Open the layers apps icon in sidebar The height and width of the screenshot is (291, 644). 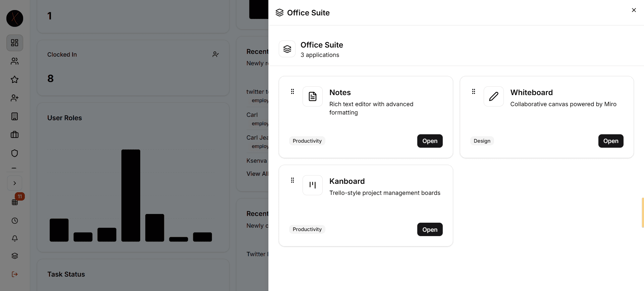tap(15, 256)
